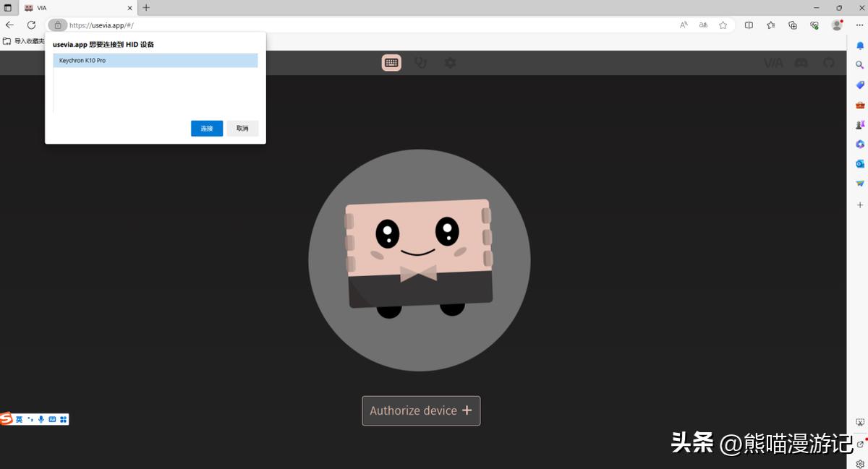The height and width of the screenshot is (469, 868).
Task: Click the Authorize device button
Action: click(x=421, y=410)
